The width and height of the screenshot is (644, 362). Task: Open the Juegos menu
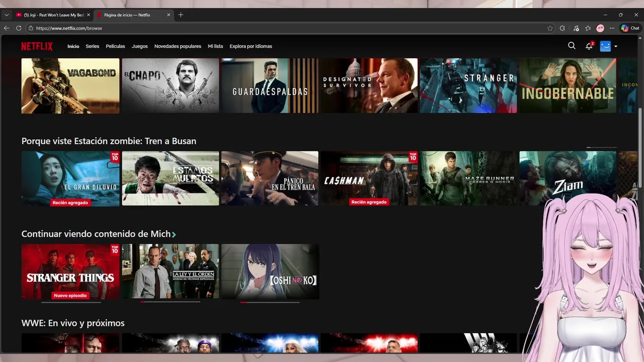(140, 46)
